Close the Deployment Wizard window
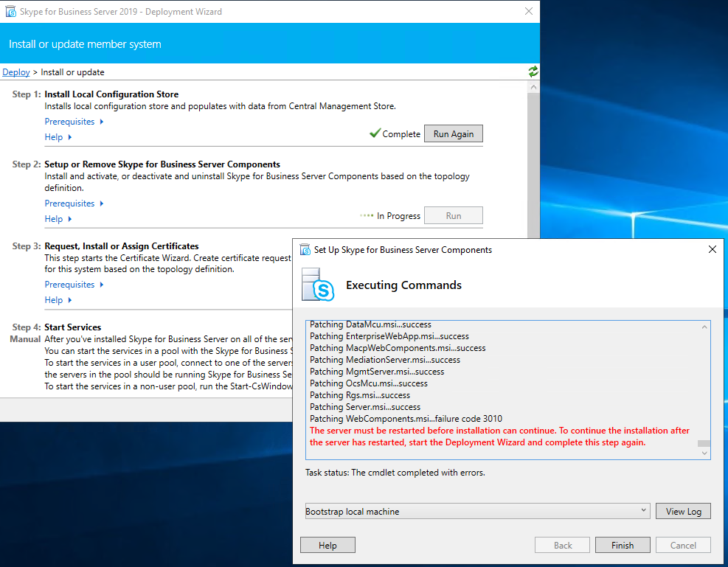728x567 pixels. (528, 12)
